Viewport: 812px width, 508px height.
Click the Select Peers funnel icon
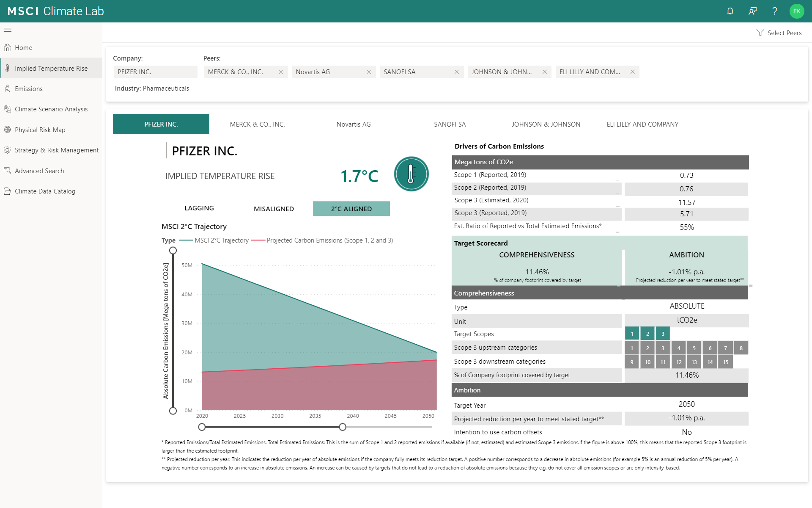point(760,33)
